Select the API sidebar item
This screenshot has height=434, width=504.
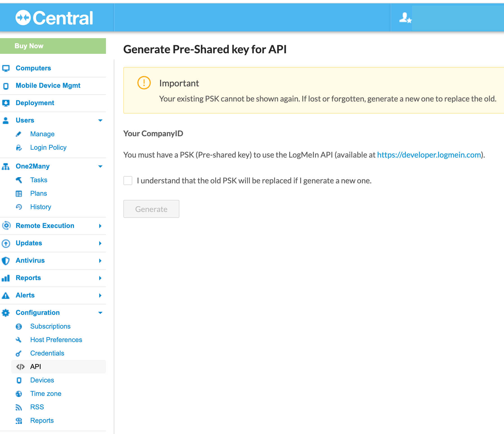[x=59, y=367]
